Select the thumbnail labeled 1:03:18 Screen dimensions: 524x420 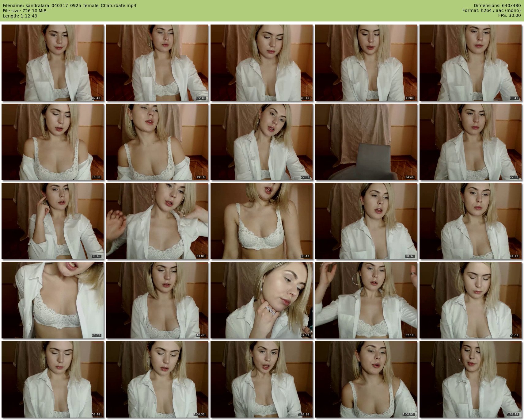point(262,379)
